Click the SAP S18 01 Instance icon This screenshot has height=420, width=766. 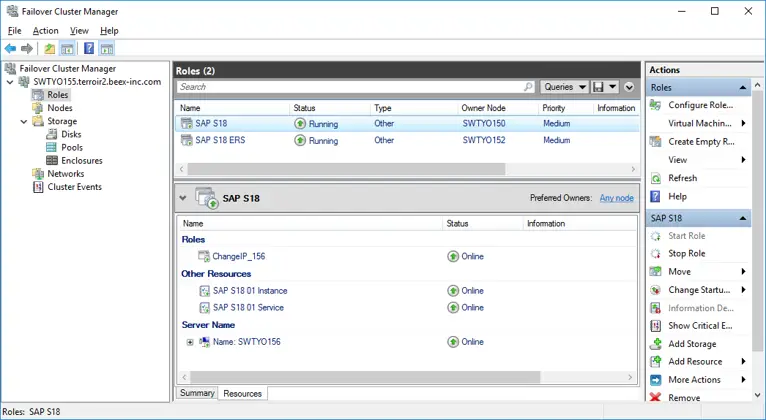tap(205, 291)
